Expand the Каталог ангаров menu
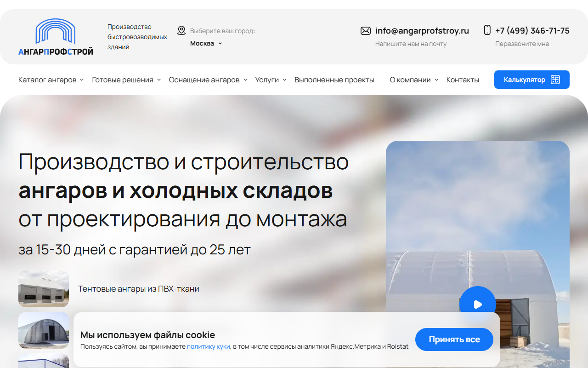 tap(51, 80)
